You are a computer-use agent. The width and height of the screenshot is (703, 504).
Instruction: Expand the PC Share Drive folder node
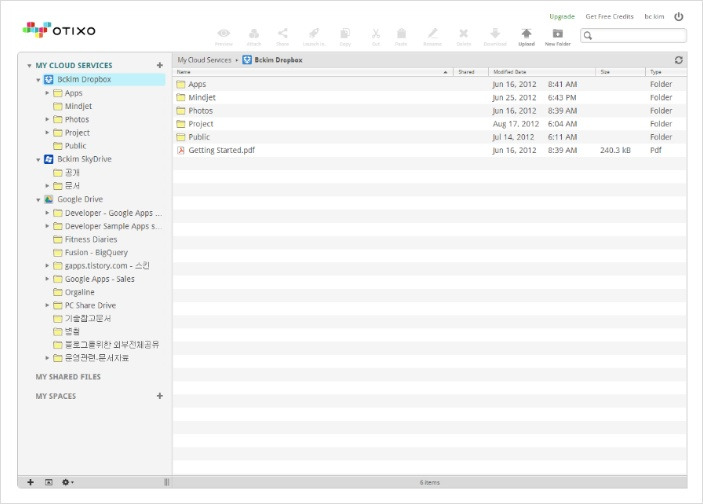[47, 305]
